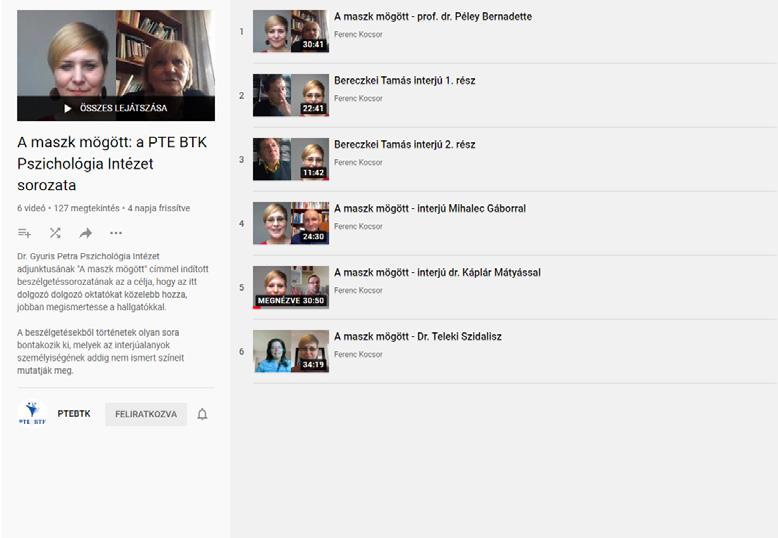
Task: Click thumbnail of the 30:41 video
Action: click(291, 31)
